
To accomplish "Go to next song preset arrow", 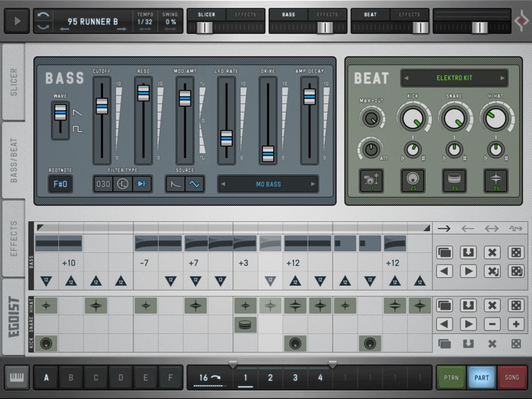I will [x=121, y=30].
